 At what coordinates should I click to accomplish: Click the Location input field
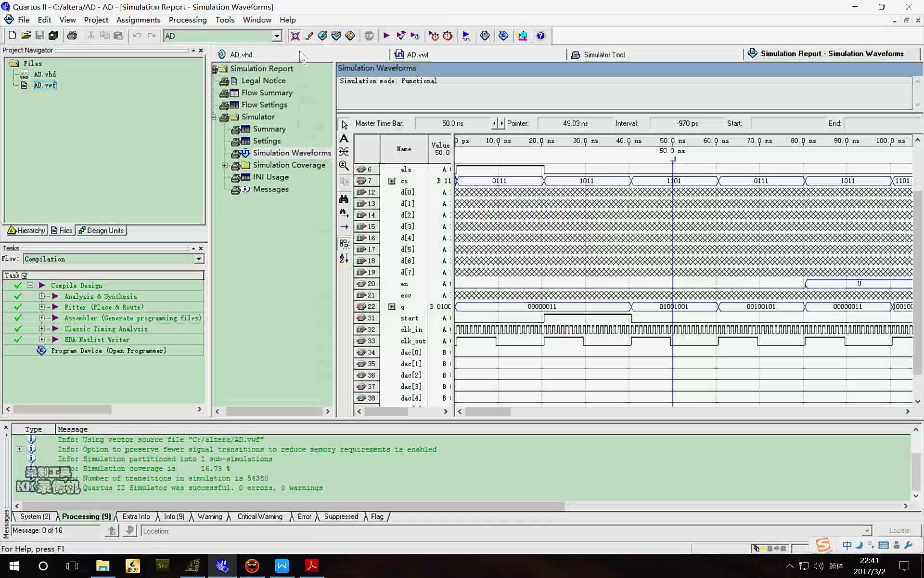(506, 531)
